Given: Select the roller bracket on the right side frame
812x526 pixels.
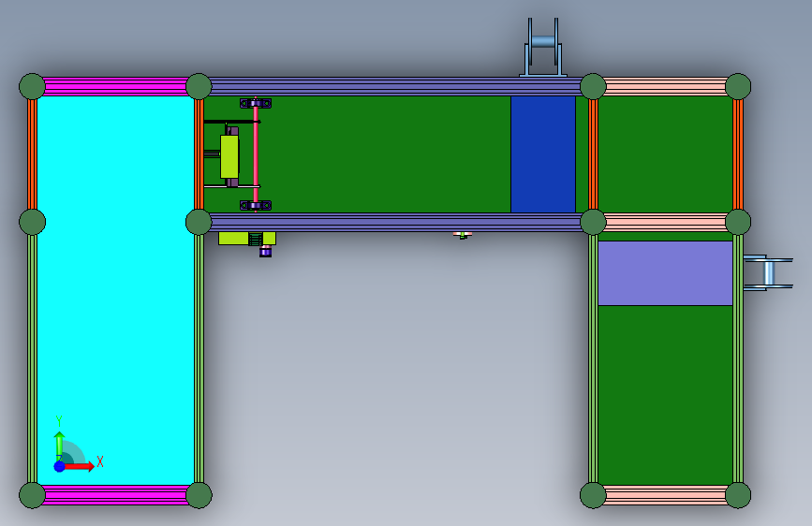Looking at the screenshot, I should click(x=768, y=273).
